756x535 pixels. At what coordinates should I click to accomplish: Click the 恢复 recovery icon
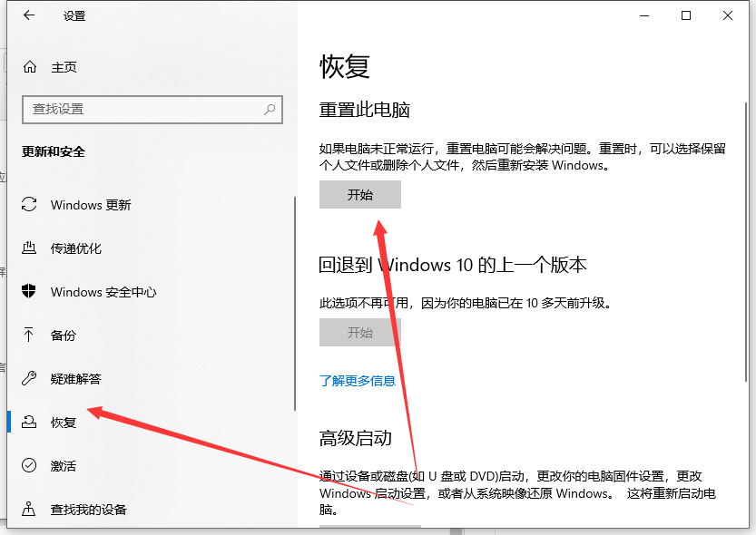click(30, 423)
